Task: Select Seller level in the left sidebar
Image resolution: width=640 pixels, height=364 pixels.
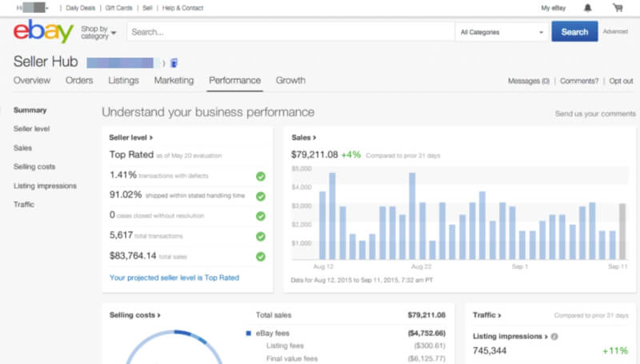Action: tap(31, 129)
